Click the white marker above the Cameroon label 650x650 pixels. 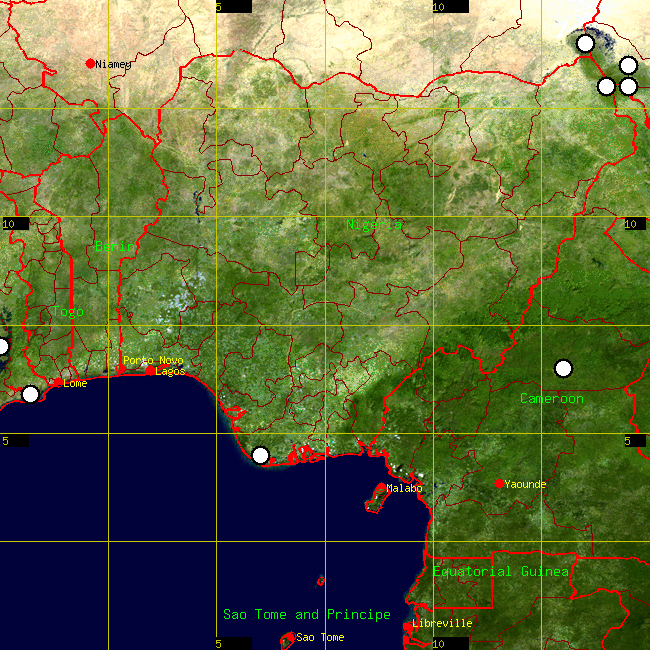[563, 368]
